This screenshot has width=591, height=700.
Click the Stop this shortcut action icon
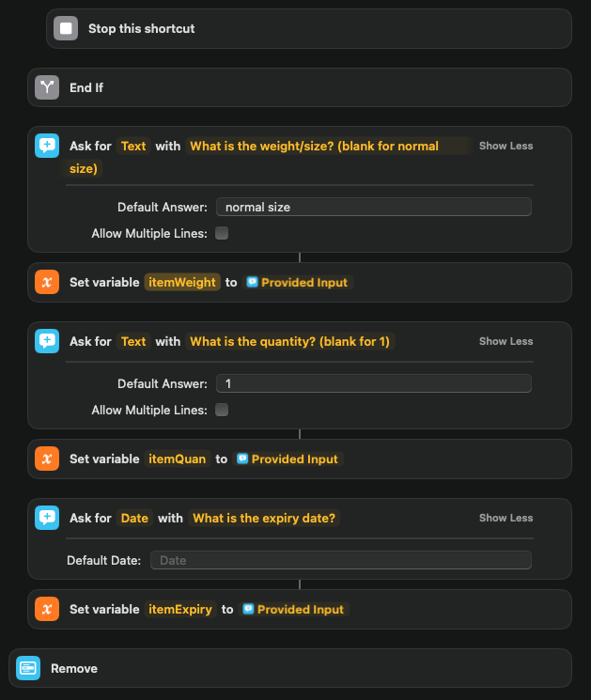pos(66,28)
